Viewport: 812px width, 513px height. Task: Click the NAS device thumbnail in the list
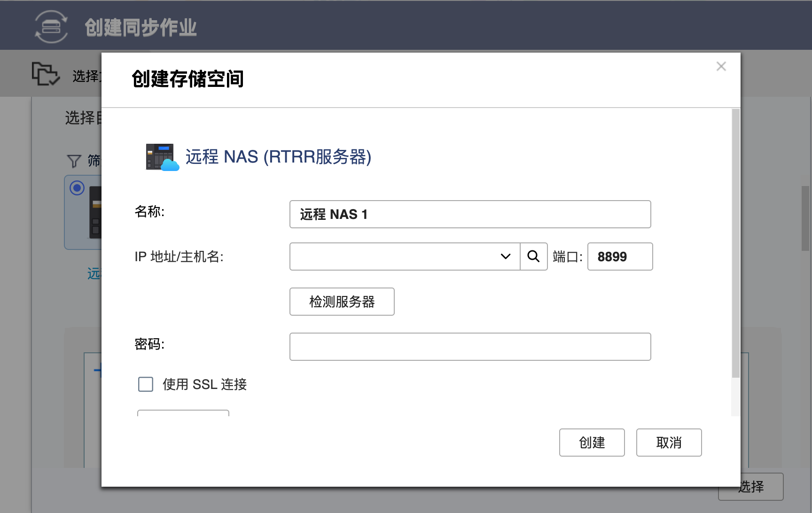click(96, 212)
